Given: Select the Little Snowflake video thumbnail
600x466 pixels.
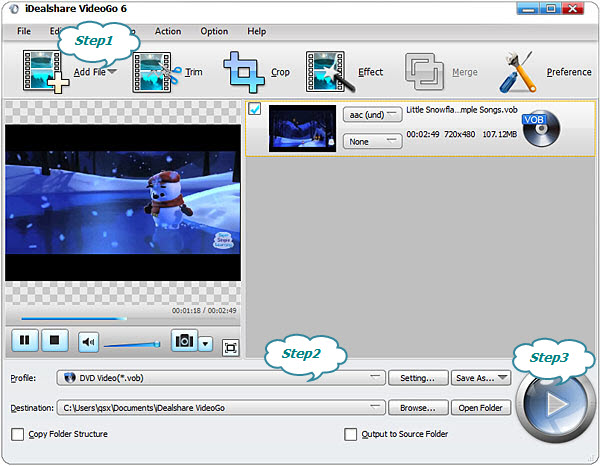Looking at the screenshot, I should tap(302, 129).
